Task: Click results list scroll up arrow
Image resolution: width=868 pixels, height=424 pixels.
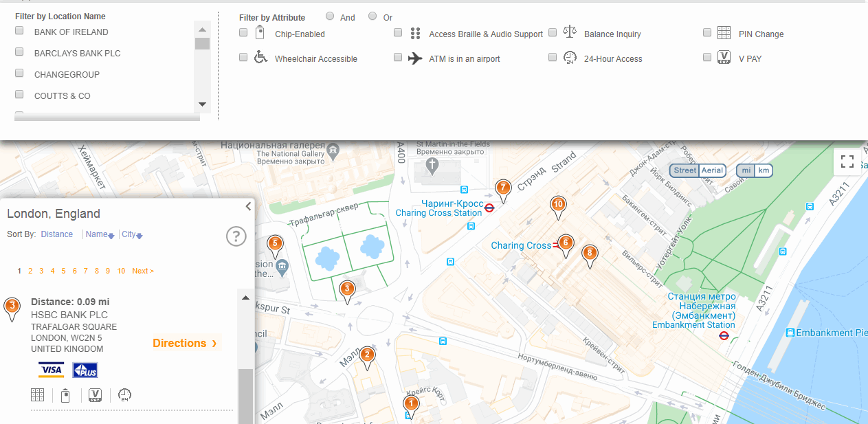Action: (245, 298)
